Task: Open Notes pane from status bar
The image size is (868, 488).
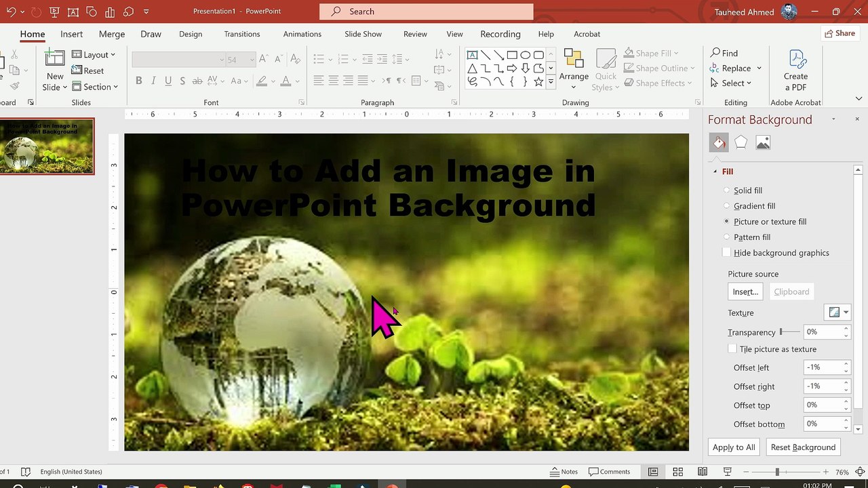Action: click(x=564, y=472)
